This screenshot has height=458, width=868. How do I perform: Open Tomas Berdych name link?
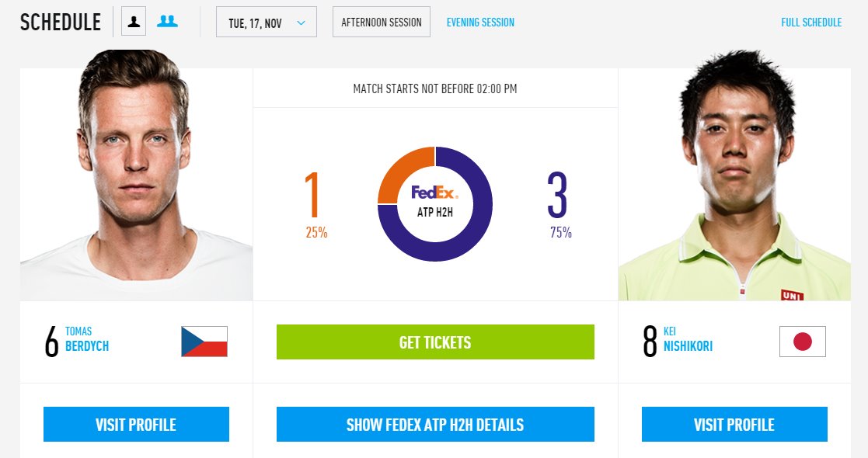tap(87, 339)
